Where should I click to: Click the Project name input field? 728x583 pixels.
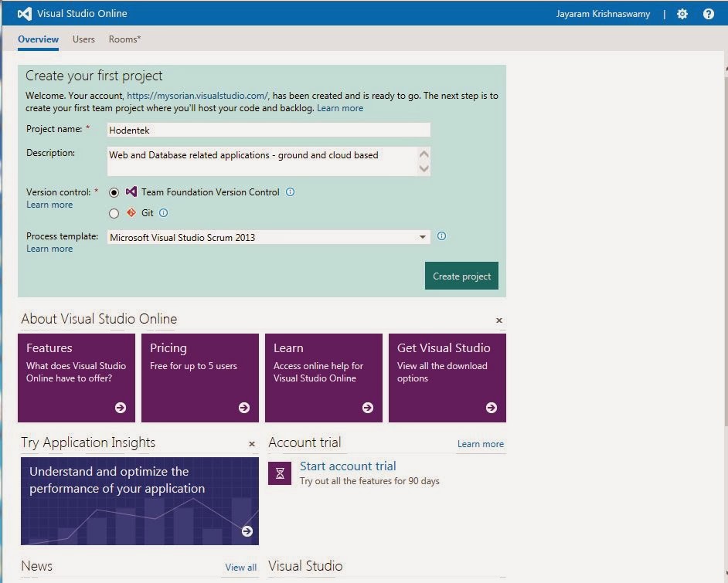pos(269,130)
